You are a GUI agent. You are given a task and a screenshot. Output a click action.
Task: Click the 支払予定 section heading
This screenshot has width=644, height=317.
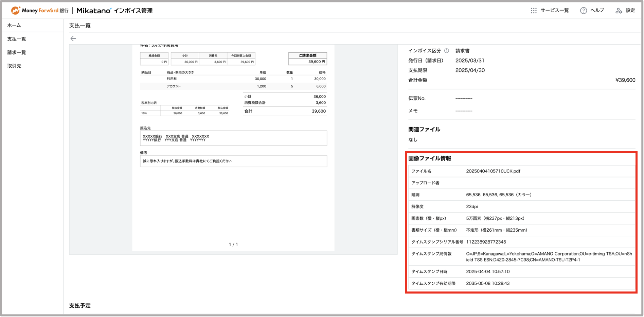[x=80, y=305]
